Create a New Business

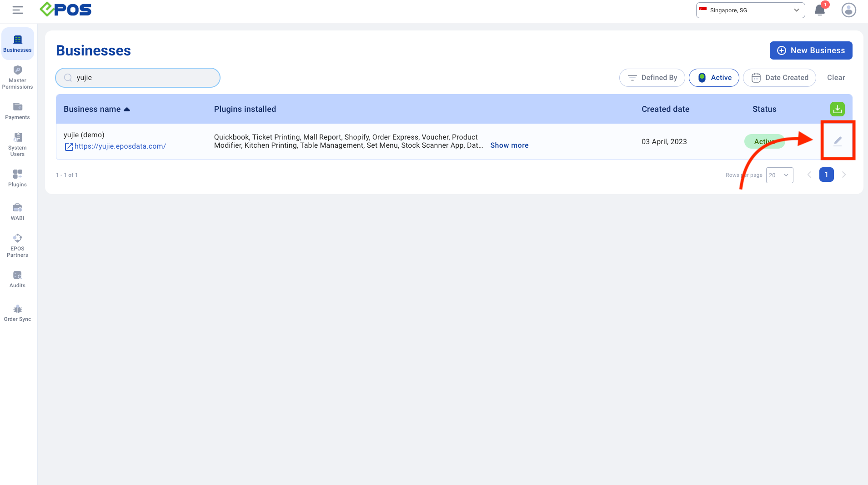[811, 50]
